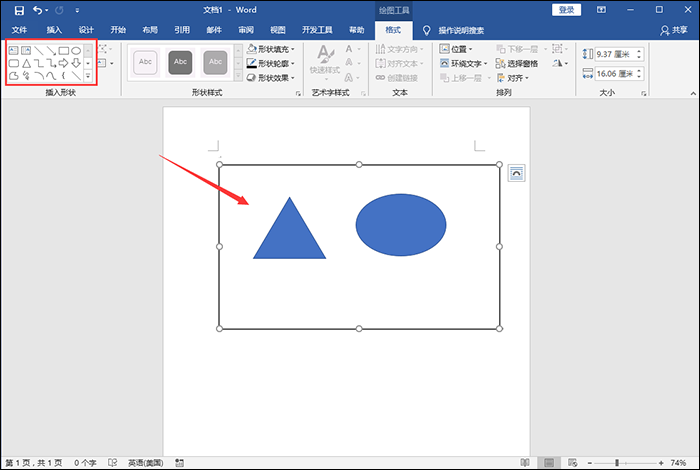The image size is (700, 470).
Task: Open undo history dropdown arrow
Action: click(x=46, y=10)
